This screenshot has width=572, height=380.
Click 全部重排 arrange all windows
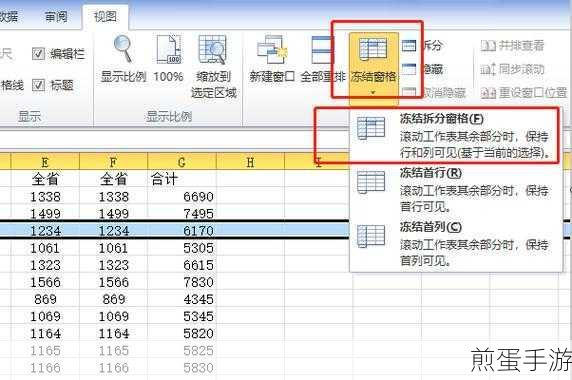(322, 59)
